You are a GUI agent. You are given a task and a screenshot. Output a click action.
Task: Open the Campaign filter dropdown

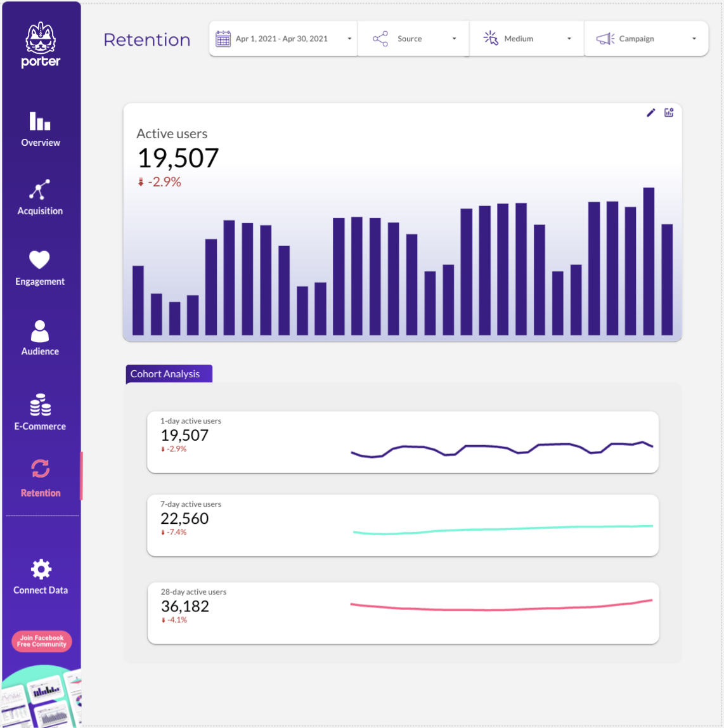645,39
